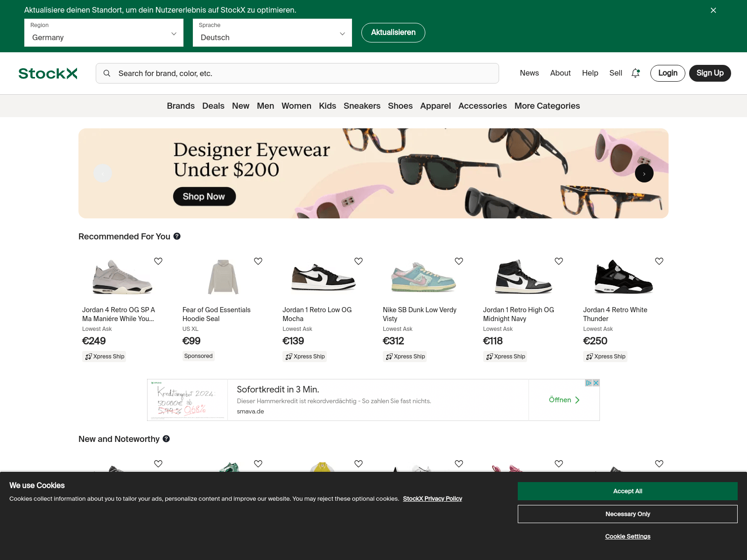Favorite the Jordan 1 Retro High OG Midnight Navy

click(x=559, y=261)
